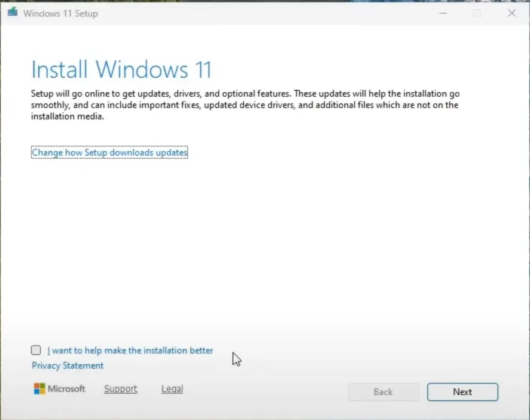Tick the help make installation better checkbox
Image resolution: width=530 pixels, height=420 pixels.
point(35,350)
